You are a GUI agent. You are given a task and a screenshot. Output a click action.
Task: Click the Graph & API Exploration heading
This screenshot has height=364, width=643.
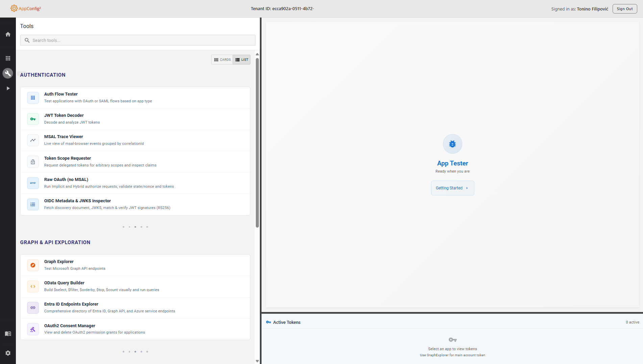[55, 242]
